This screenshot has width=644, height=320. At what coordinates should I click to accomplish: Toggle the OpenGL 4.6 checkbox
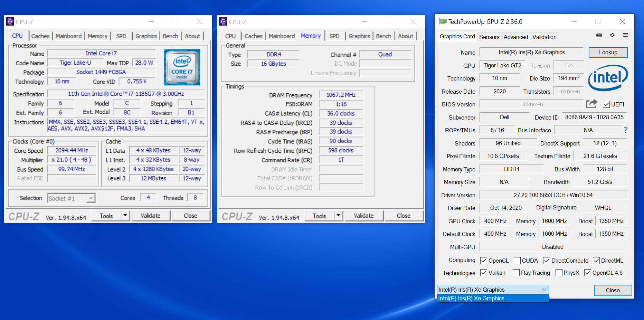tap(588, 273)
